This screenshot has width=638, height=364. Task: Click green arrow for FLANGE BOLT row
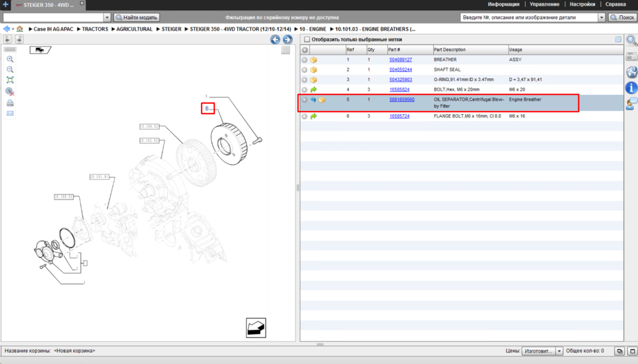[314, 116]
